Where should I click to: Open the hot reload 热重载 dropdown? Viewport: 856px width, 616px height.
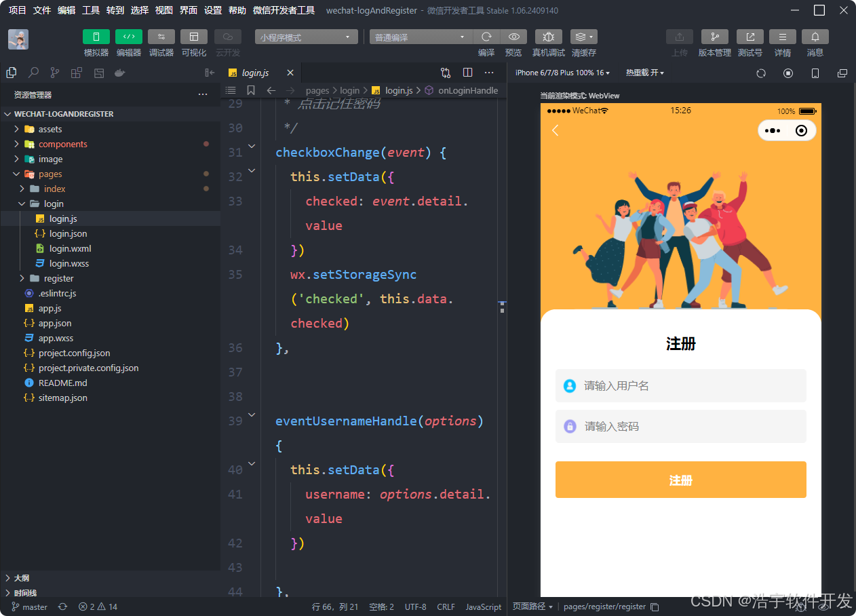(644, 73)
